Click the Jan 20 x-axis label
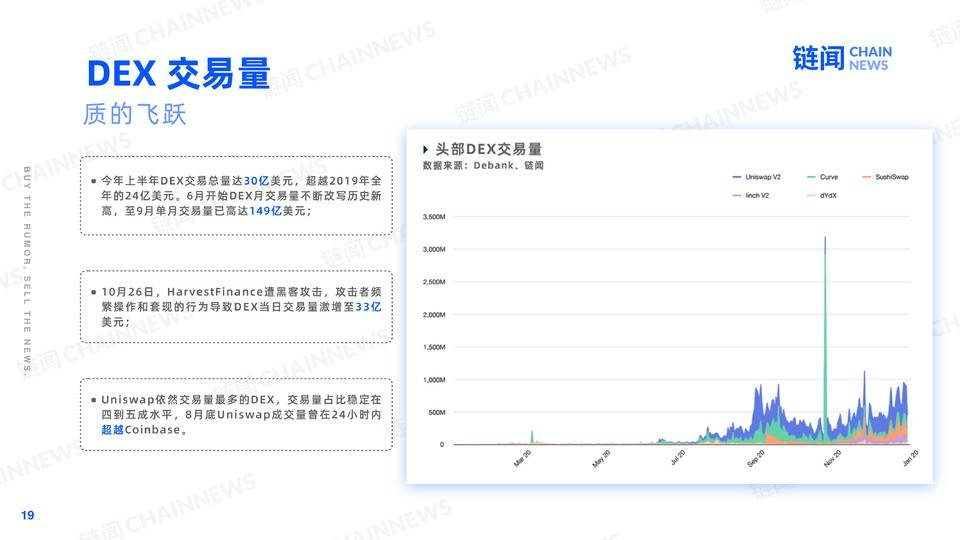 tap(911, 458)
